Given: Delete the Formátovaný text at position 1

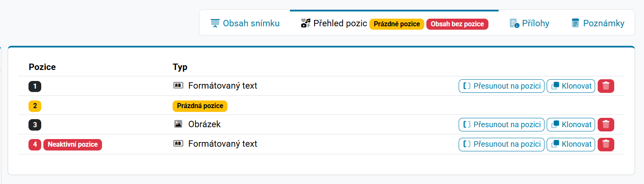Looking at the screenshot, I should click(x=606, y=86).
